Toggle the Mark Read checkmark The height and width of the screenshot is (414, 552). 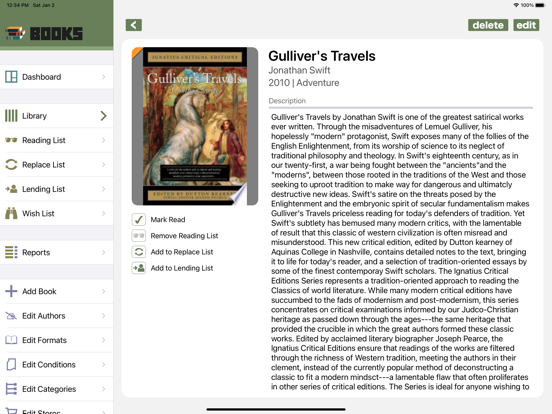tap(139, 219)
